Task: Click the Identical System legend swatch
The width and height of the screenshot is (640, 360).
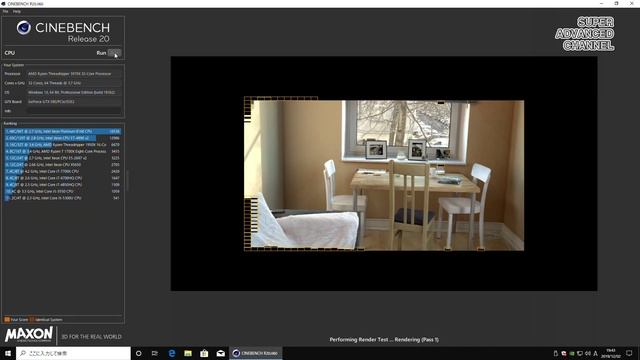Action: pos(32,320)
